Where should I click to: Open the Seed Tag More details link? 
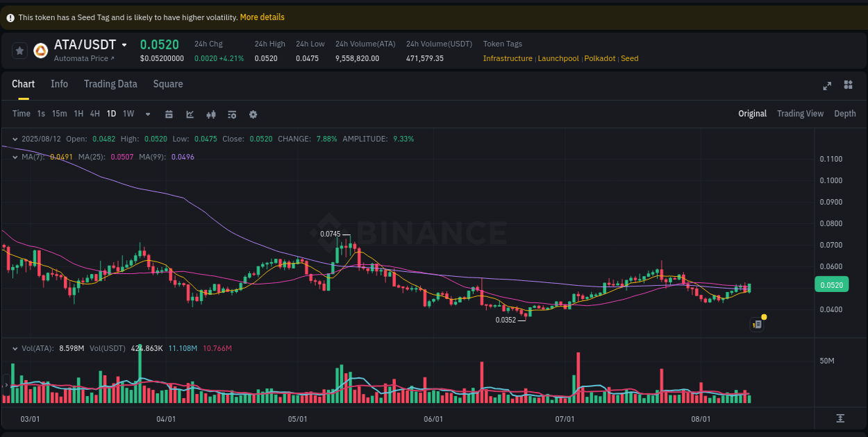[262, 17]
